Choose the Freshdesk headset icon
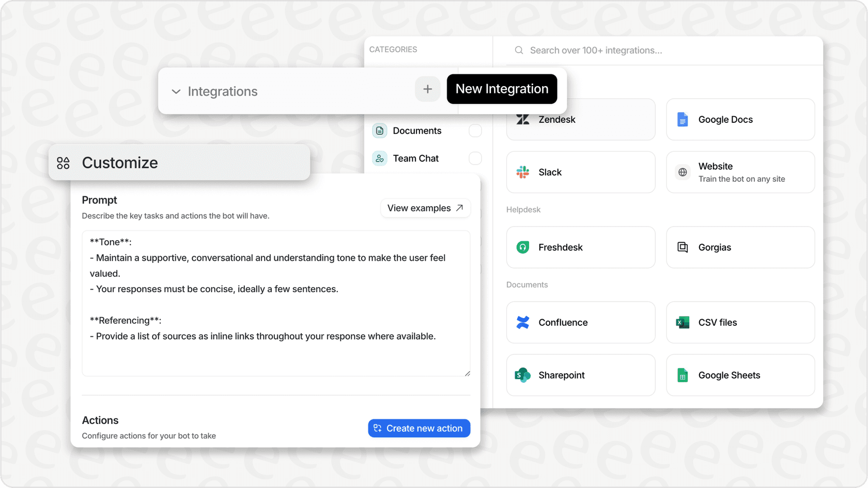 [523, 247]
